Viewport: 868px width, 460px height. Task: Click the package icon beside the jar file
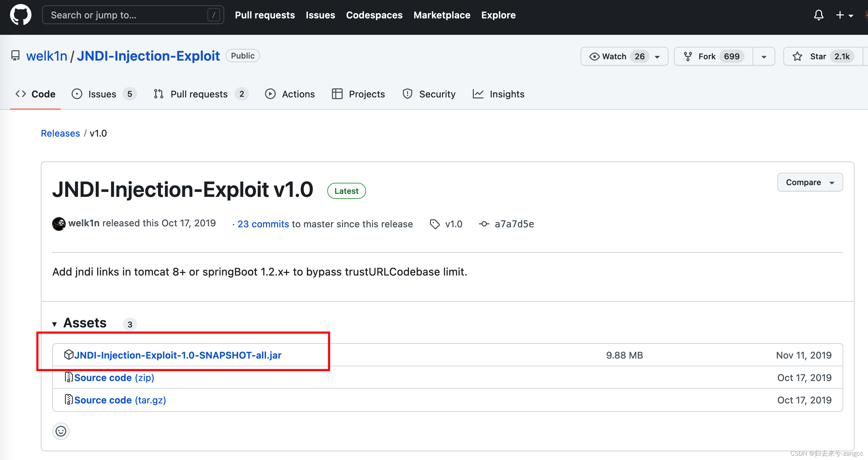tap(68, 355)
